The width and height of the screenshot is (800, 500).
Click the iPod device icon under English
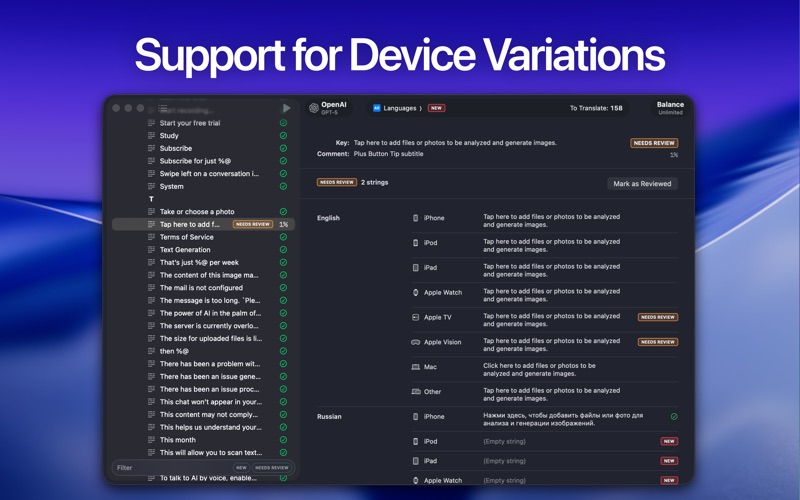pos(415,243)
